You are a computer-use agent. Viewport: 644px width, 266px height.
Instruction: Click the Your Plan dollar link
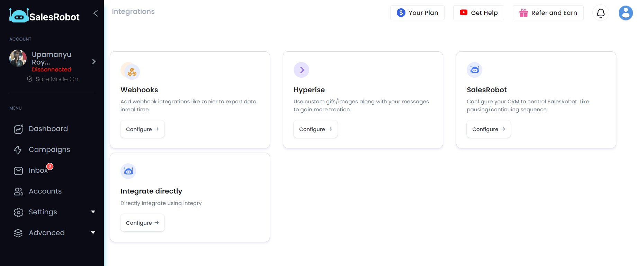[417, 12]
